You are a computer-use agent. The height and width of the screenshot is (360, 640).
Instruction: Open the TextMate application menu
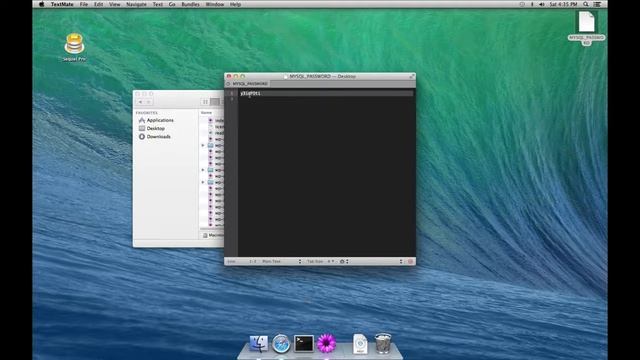pos(62,4)
